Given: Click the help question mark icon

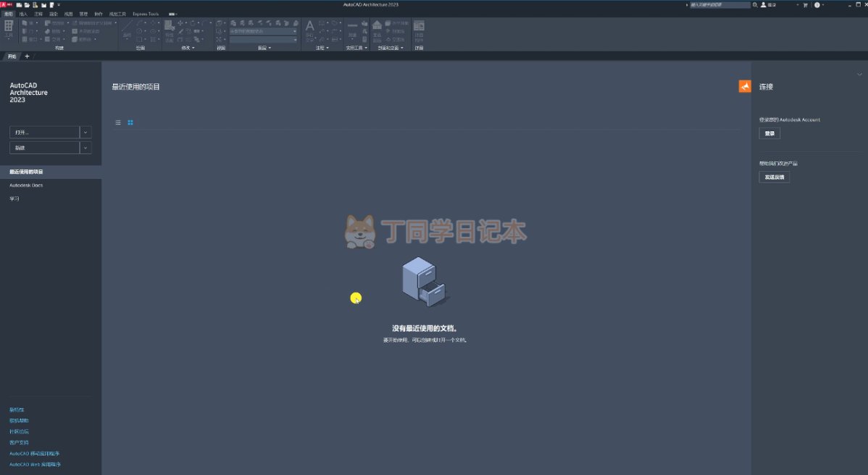Looking at the screenshot, I should 817,4.
